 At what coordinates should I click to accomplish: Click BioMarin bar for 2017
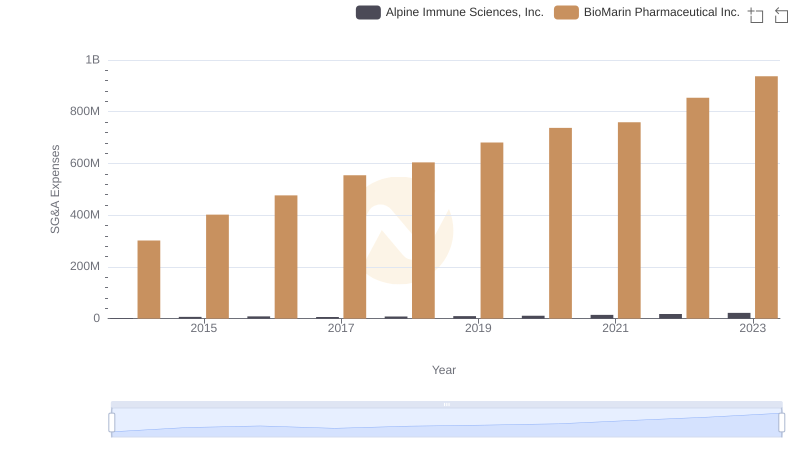click(x=355, y=247)
